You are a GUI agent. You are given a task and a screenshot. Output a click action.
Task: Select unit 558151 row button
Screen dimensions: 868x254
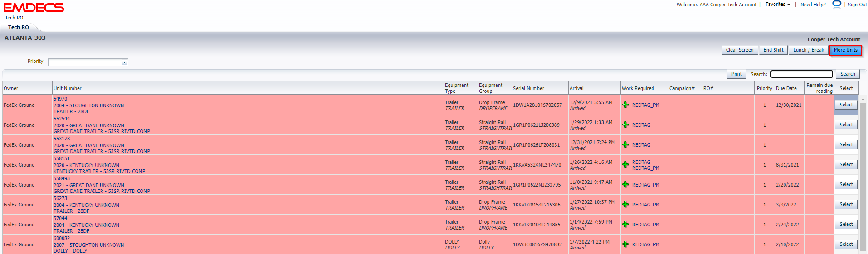click(846, 165)
